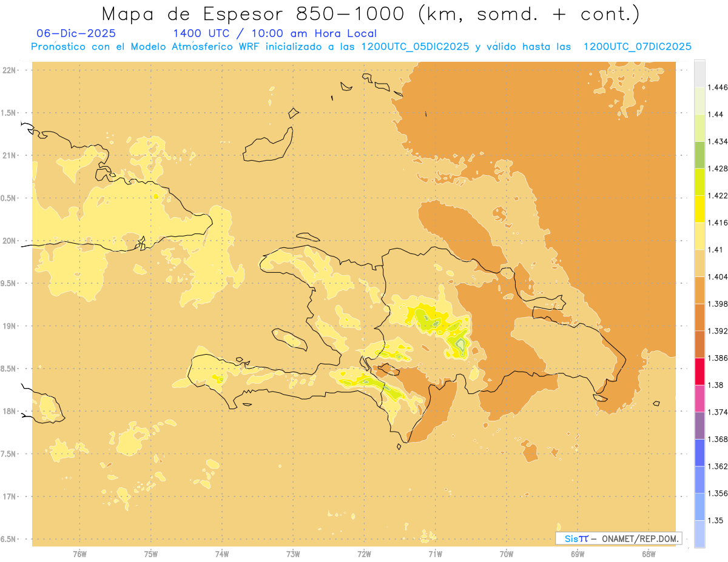Pick the pink 1.374–1.38 legend swatch
This screenshot has height=562, width=728.
(699, 398)
